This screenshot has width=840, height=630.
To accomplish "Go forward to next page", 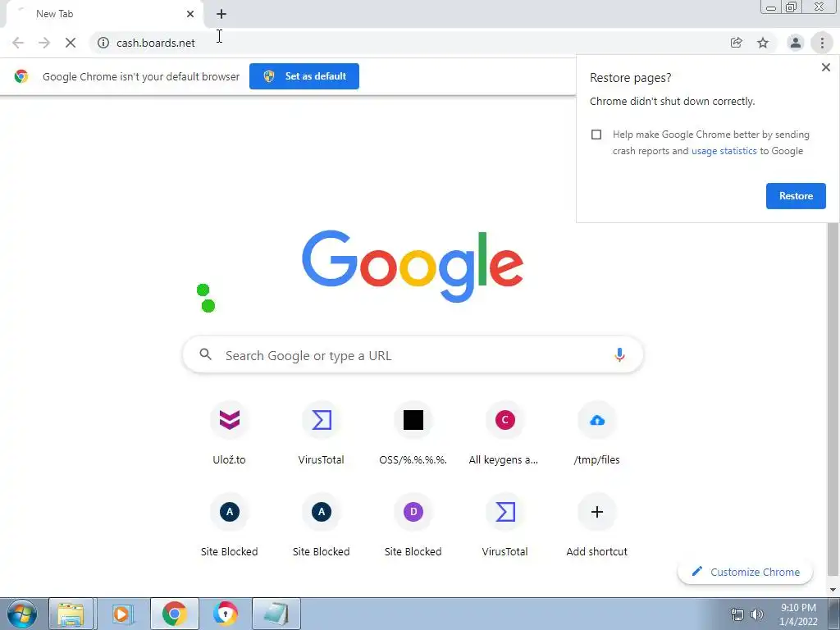I will click(44, 43).
